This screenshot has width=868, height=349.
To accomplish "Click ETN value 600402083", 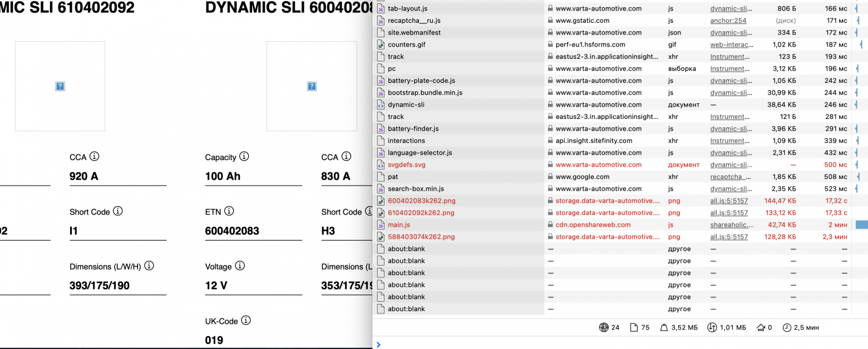I will [232, 231].
